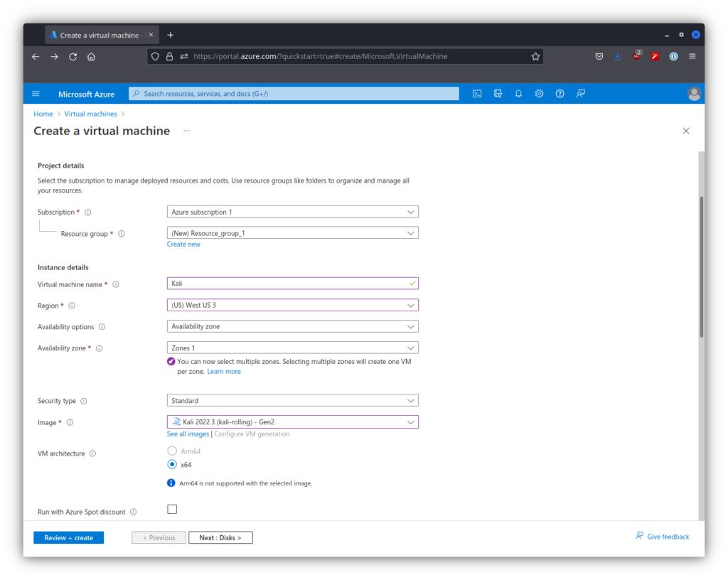Go to Virtual machines breadcrumb
Screen dimensions: 728x580
click(x=90, y=114)
